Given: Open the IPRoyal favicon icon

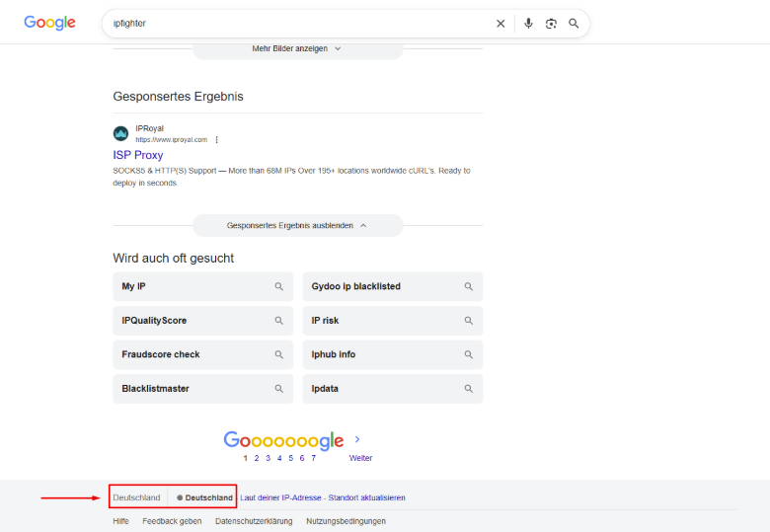Looking at the screenshot, I should 120,133.
